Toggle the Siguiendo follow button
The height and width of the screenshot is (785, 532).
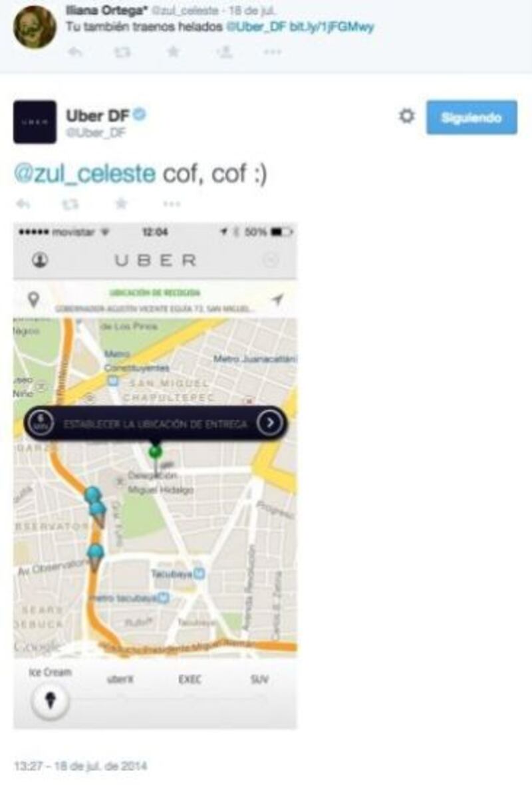(471, 117)
